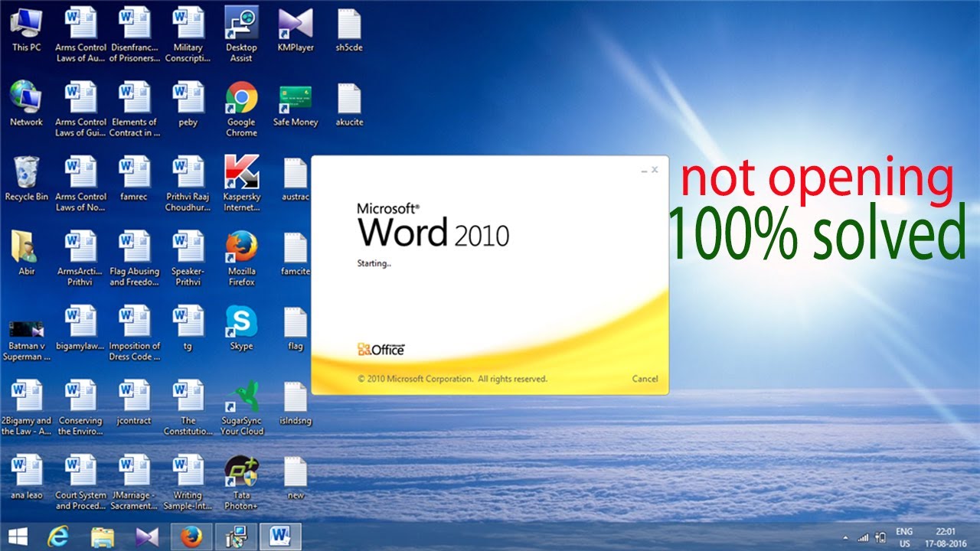The height and width of the screenshot is (551, 980).
Task: Select 'Arms Control Laws of Gui...' document
Action: pos(80,109)
